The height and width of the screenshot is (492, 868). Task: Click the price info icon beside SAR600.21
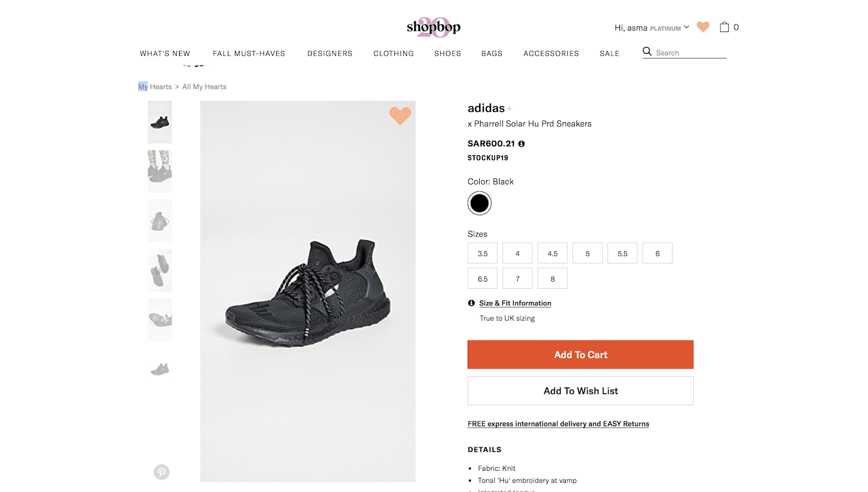click(x=521, y=144)
